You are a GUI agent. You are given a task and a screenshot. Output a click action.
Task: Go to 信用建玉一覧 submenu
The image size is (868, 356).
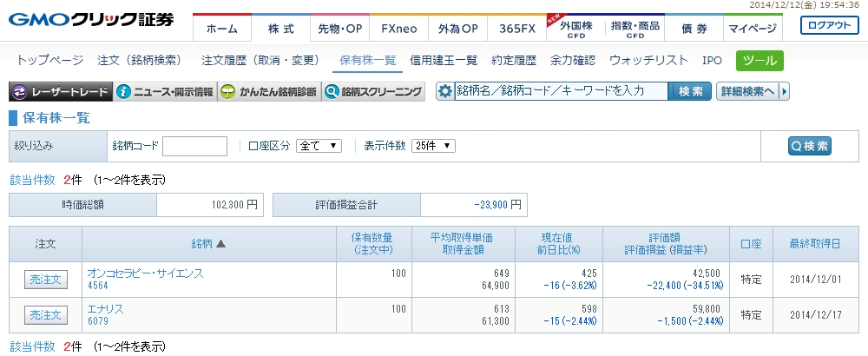[x=444, y=60]
